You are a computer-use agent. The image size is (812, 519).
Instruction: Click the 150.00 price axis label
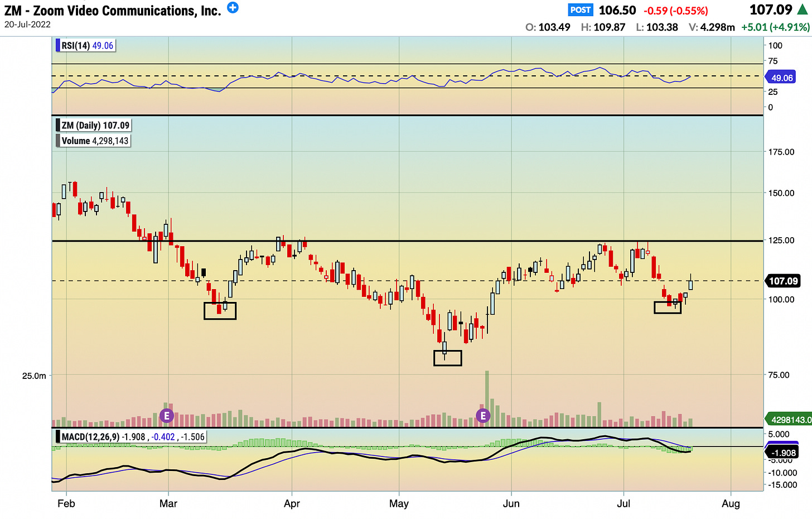781,193
